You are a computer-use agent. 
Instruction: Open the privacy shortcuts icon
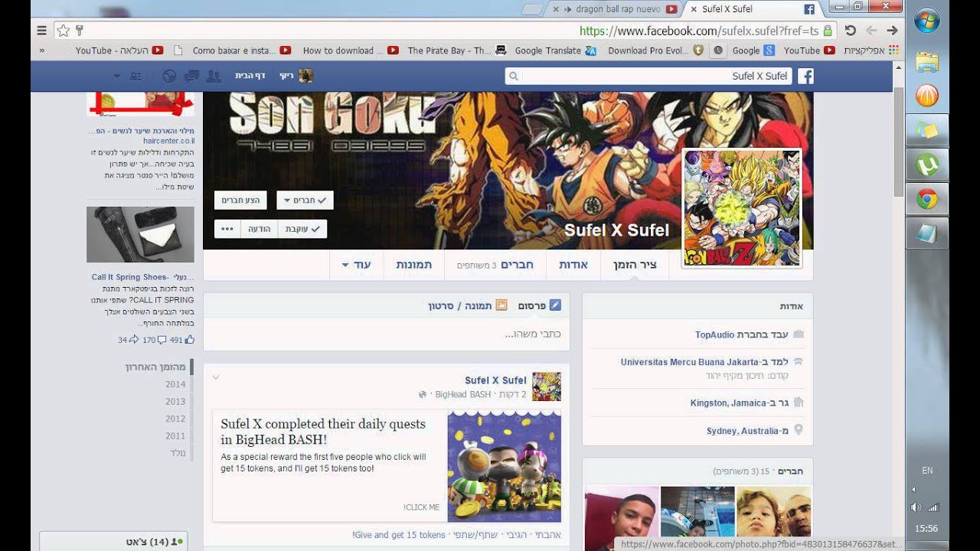click(136, 76)
